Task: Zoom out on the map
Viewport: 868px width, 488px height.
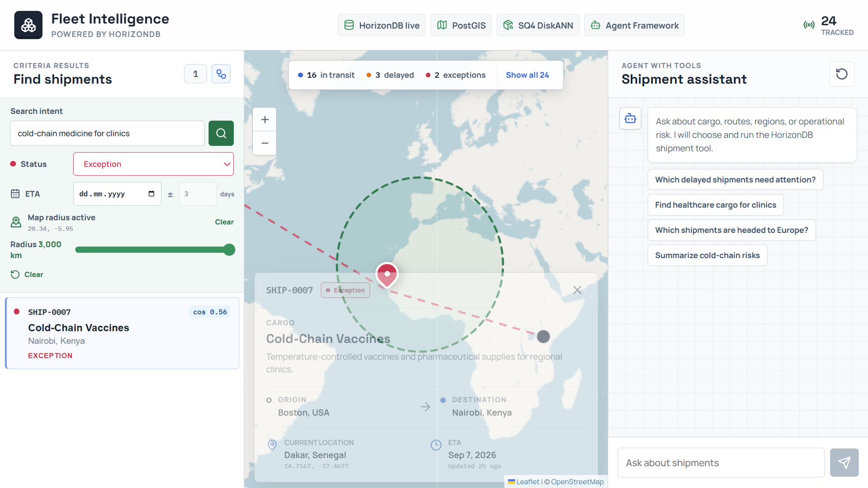Action: pyautogui.click(x=265, y=143)
